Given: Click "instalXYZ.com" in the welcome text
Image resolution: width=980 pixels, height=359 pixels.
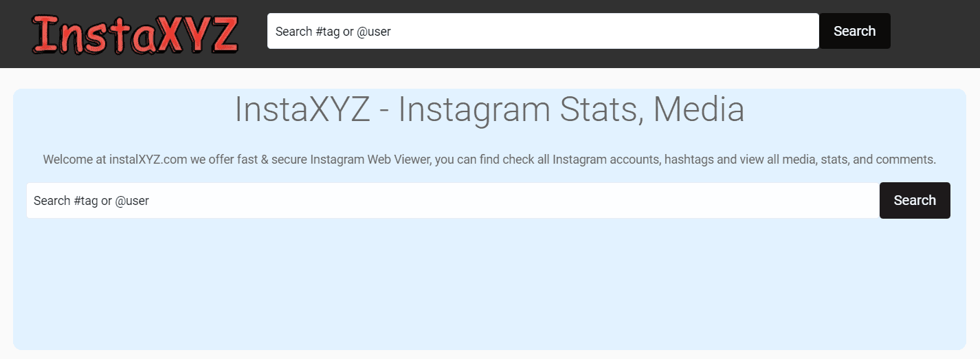Looking at the screenshot, I should (148, 160).
